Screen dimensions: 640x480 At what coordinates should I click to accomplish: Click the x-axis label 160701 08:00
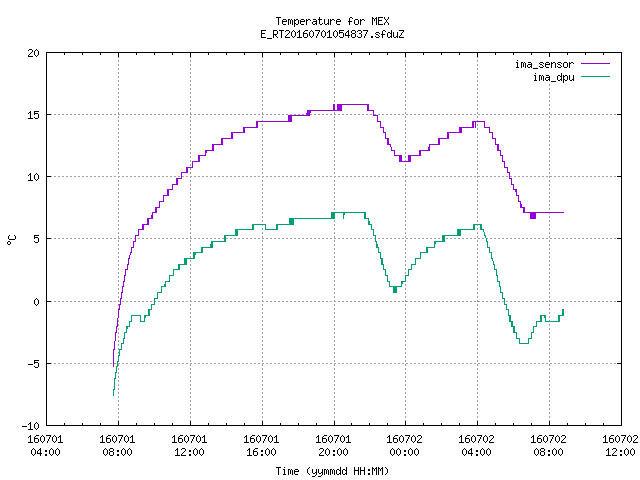[x=118, y=446]
